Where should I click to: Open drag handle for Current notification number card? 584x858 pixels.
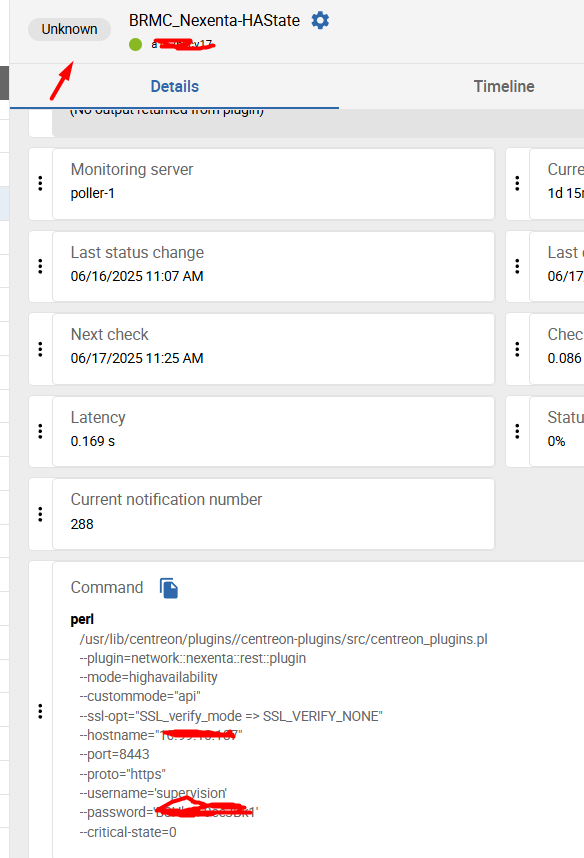(40, 514)
